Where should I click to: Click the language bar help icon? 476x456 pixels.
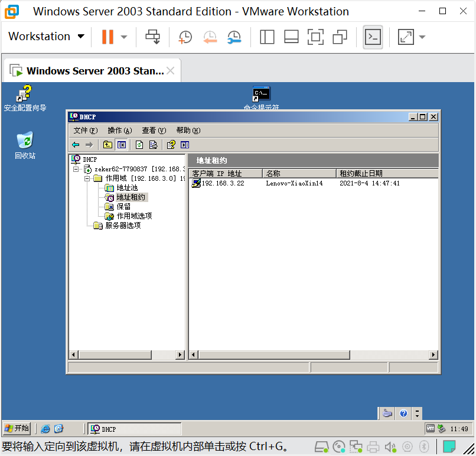coord(403,413)
